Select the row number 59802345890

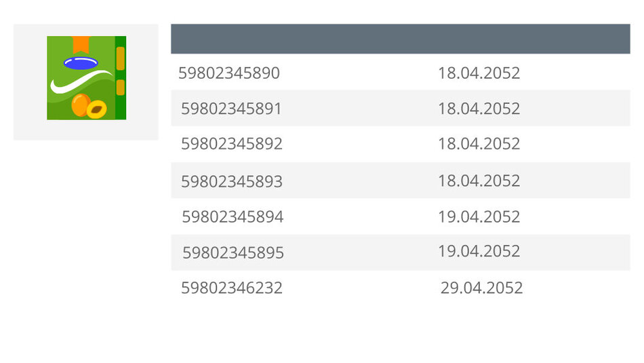[228, 73]
